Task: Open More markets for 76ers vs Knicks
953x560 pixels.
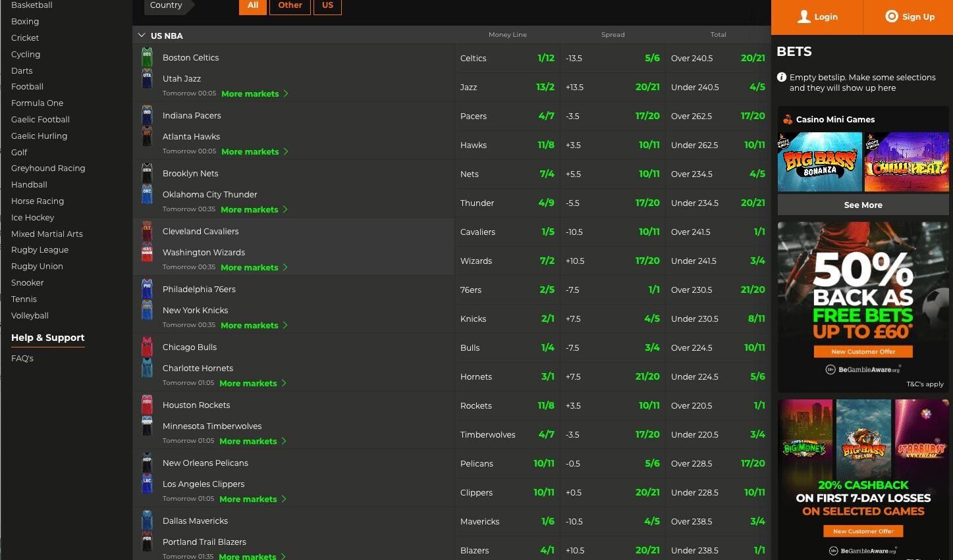Action: 254,325
